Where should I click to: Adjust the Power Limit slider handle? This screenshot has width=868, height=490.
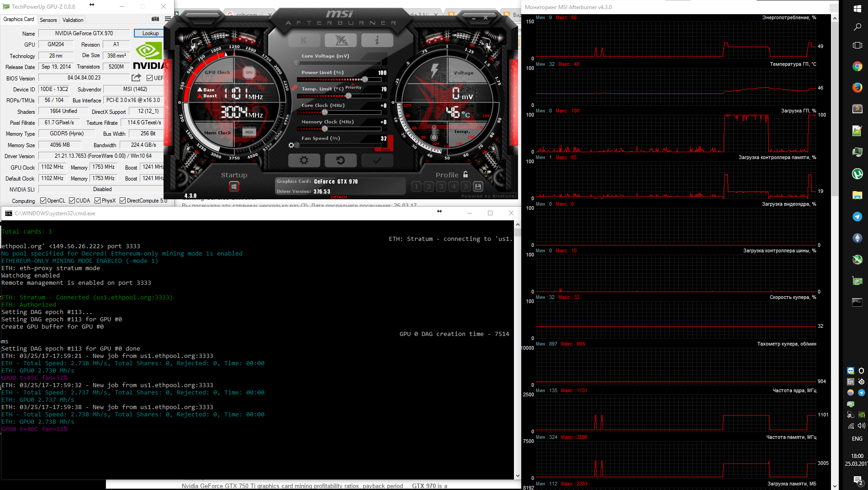pos(365,80)
